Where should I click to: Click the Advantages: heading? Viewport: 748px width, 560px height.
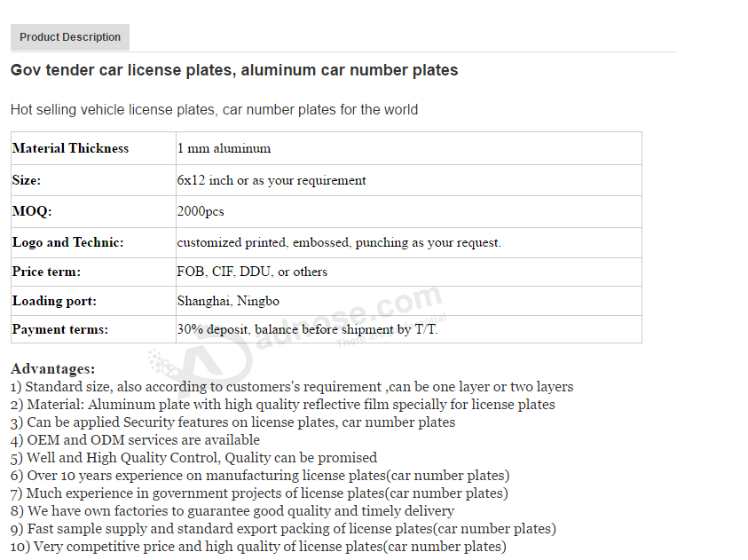pos(53,368)
